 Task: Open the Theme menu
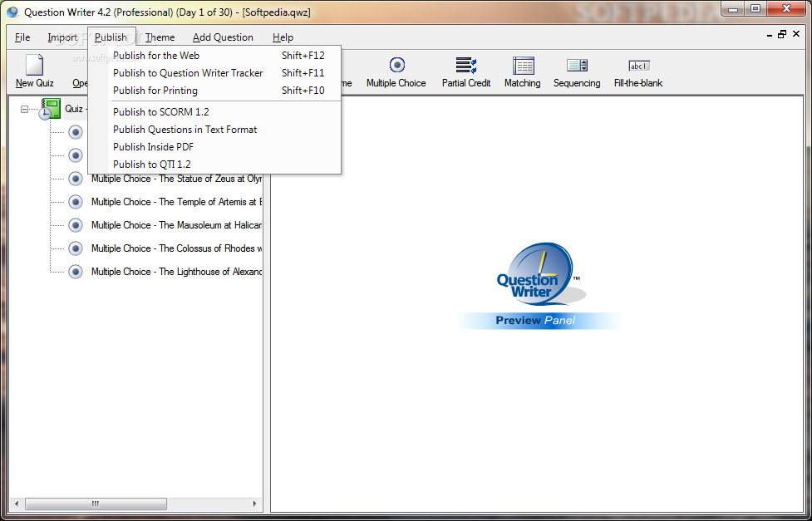(160, 37)
